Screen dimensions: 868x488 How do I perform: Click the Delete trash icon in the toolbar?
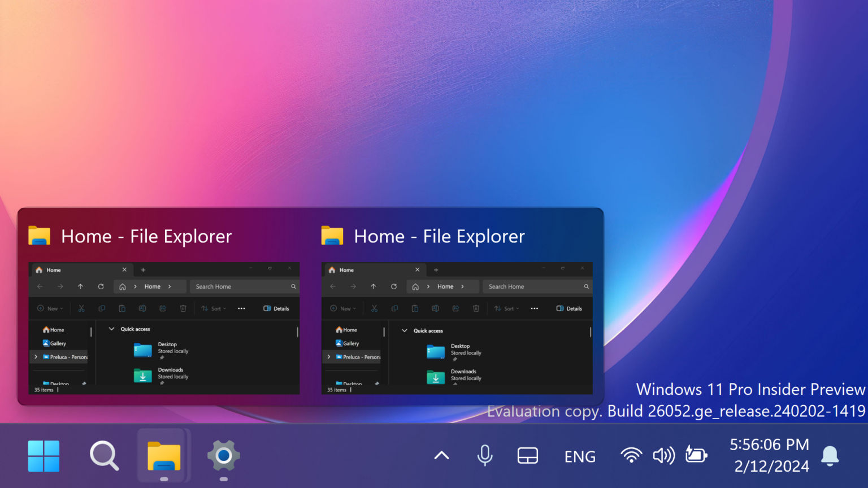tap(183, 308)
